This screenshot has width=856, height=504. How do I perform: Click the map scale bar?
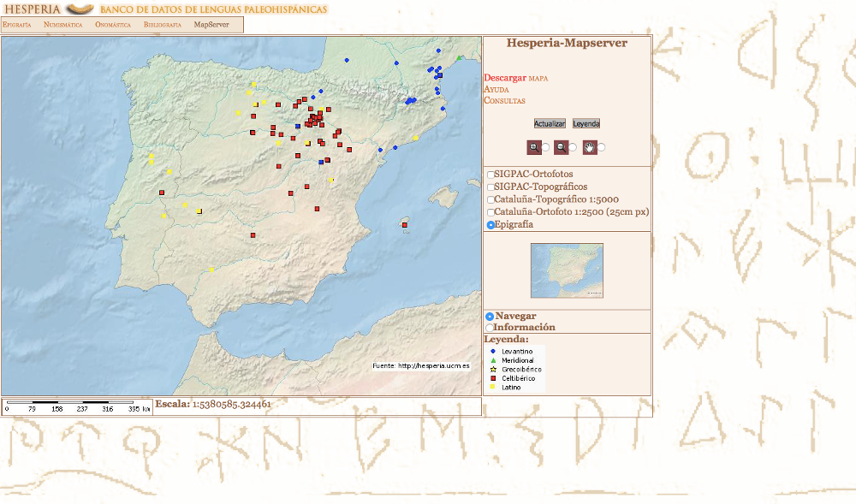[77, 406]
